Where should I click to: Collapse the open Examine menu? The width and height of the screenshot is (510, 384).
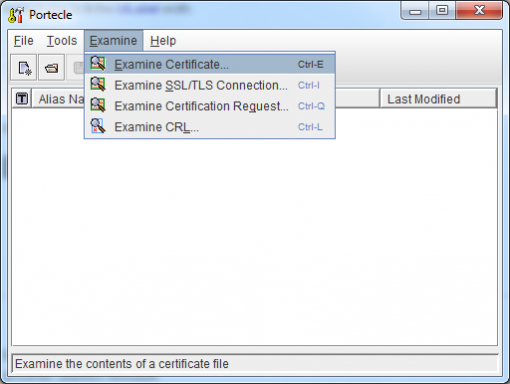tap(113, 41)
